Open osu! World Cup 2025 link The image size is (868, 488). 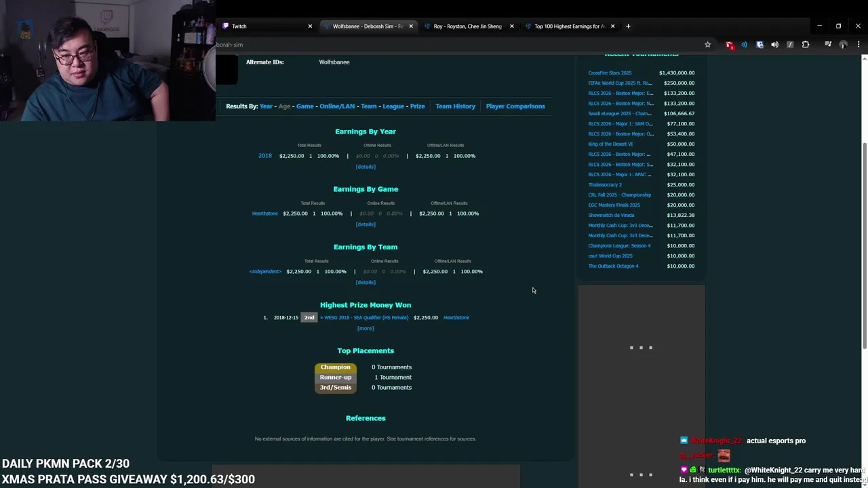tap(610, 256)
